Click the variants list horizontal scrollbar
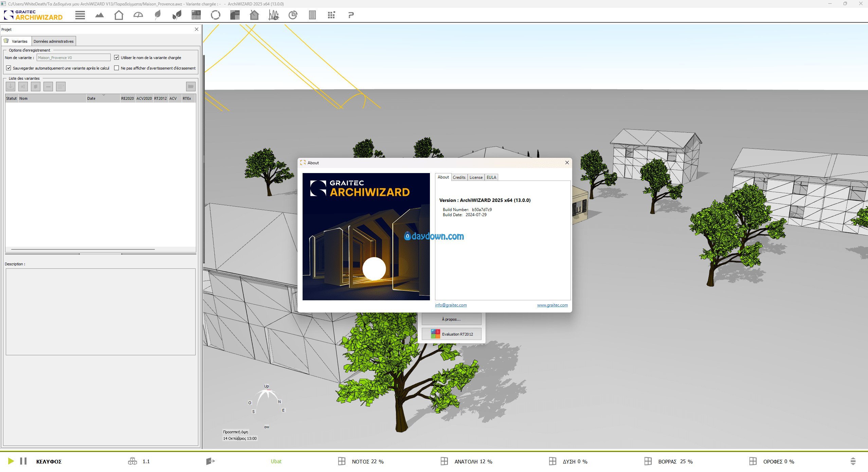868x472 pixels. pyautogui.click(x=83, y=249)
